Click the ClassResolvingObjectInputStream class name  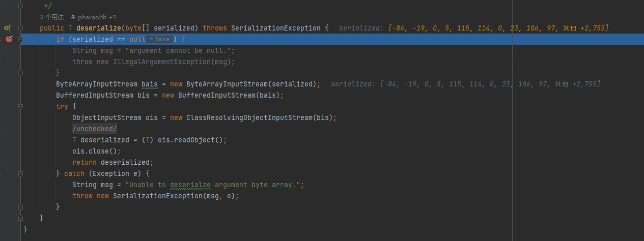[249, 118]
